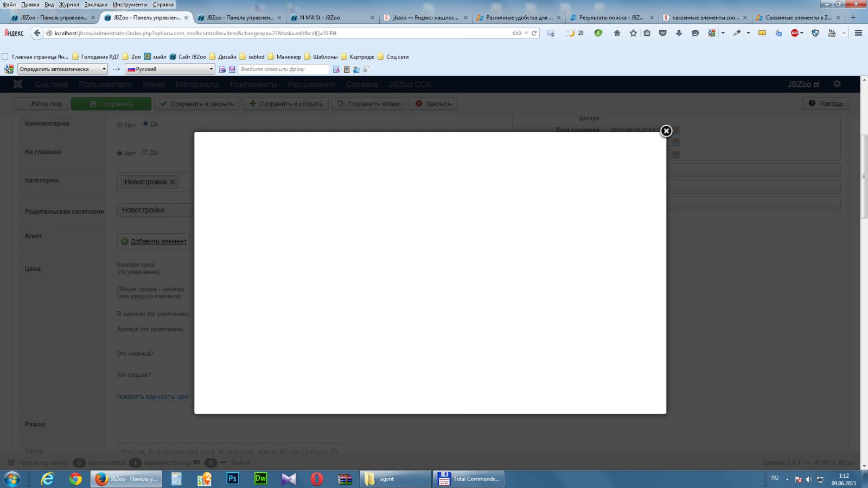The height and width of the screenshot is (488, 868).
Task: Click the Firefox Home icon
Action: point(617,33)
